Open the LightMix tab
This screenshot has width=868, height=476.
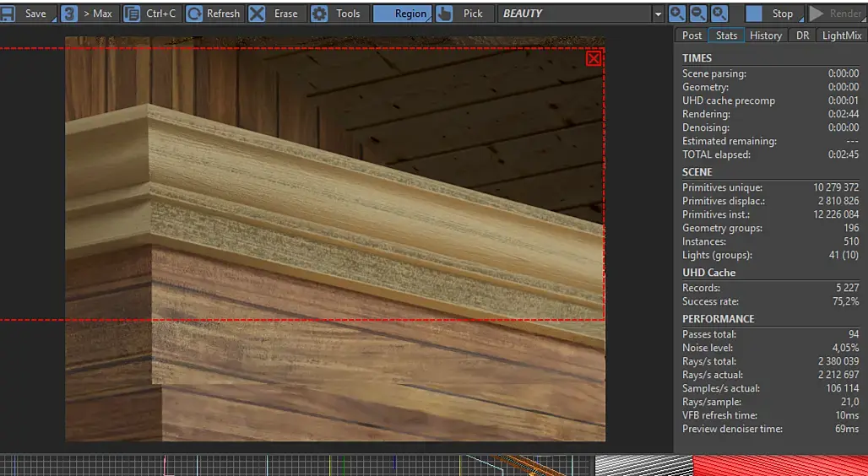click(x=842, y=35)
